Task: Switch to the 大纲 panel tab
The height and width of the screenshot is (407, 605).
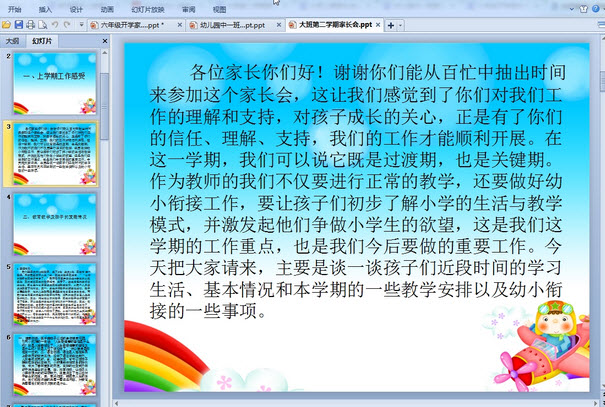Action: [x=13, y=41]
